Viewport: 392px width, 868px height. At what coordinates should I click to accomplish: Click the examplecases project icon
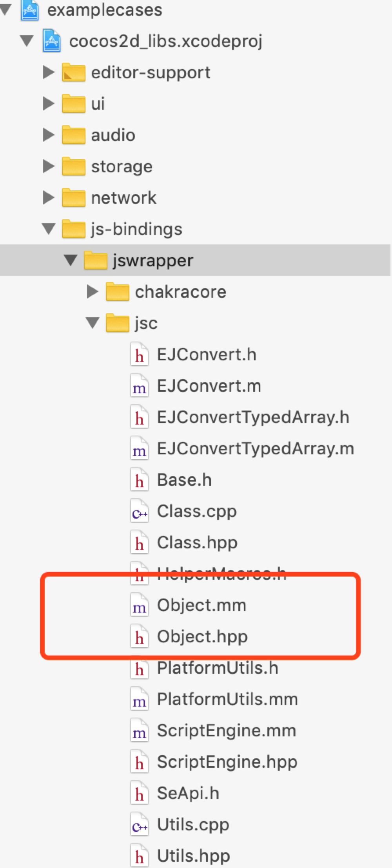[x=29, y=10]
